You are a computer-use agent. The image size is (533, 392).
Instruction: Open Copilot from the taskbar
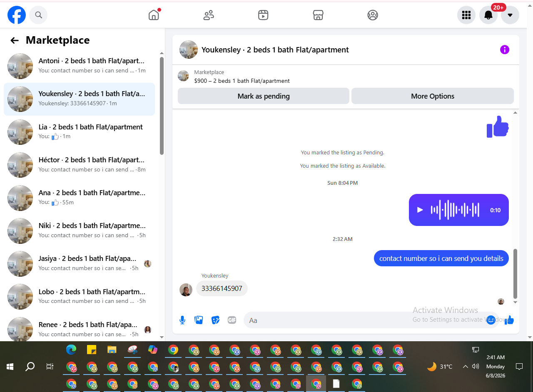coord(153,350)
